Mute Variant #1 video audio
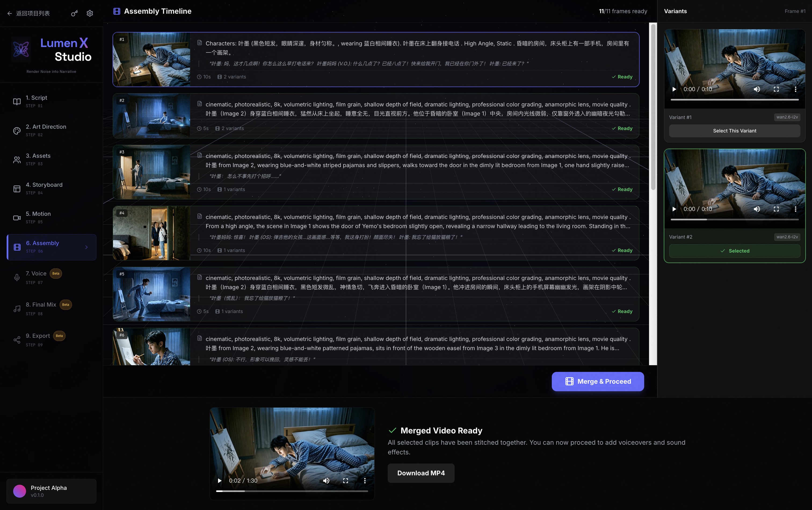 pos(757,89)
